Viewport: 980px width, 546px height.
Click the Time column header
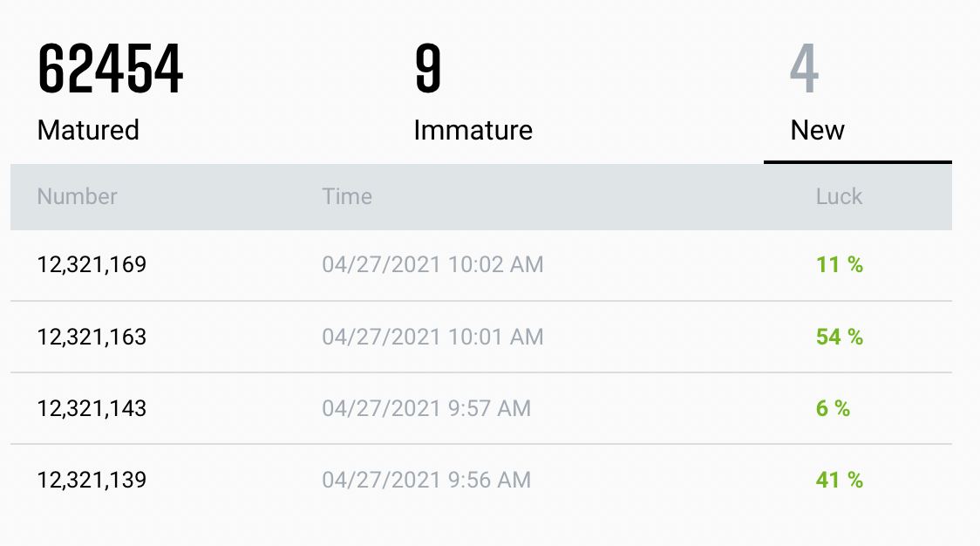tap(347, 196)
